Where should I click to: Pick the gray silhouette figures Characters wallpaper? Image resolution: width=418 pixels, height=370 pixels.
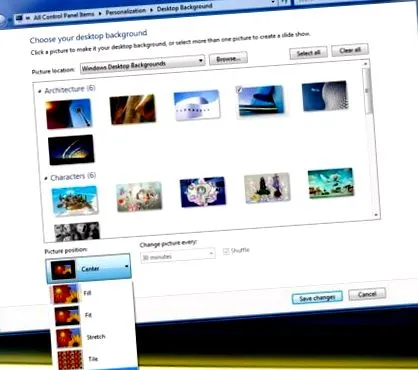coord(267,188)
